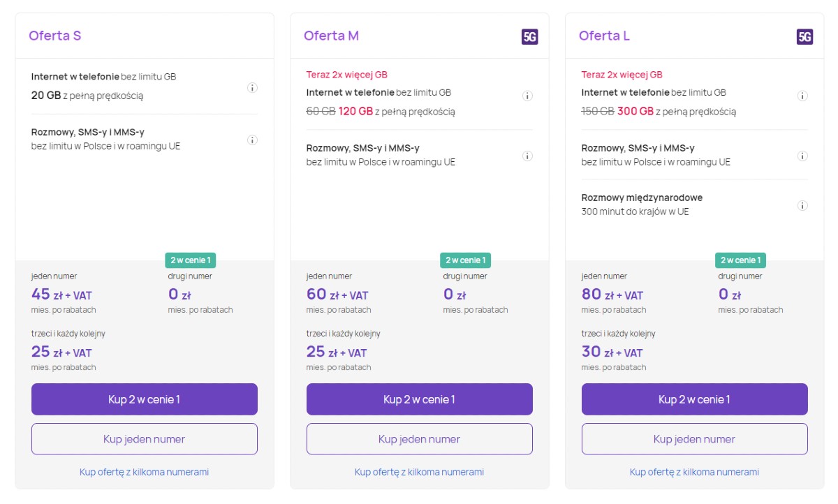Click Kup 2 w cenie 1 in Oferta M
838x504 pixels.
click(x=419, y=399)
